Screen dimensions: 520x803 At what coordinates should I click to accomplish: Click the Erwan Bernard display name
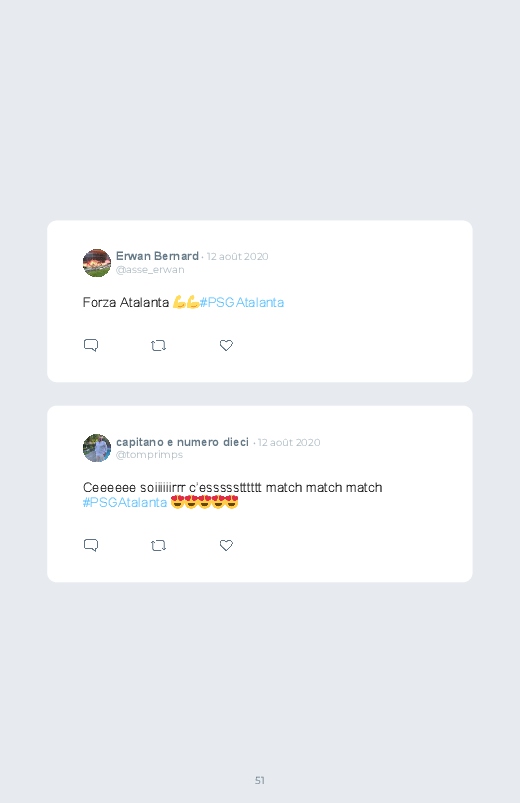pos(157,256)
